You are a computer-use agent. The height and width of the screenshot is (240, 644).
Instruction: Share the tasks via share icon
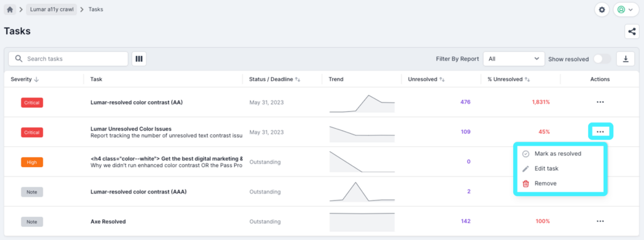(x=631, y=31)
